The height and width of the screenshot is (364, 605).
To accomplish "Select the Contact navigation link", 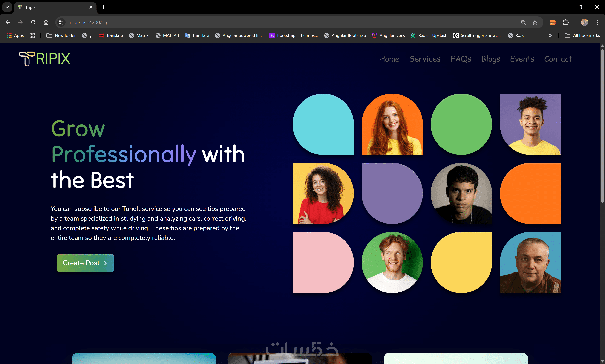I will (558, 59).
